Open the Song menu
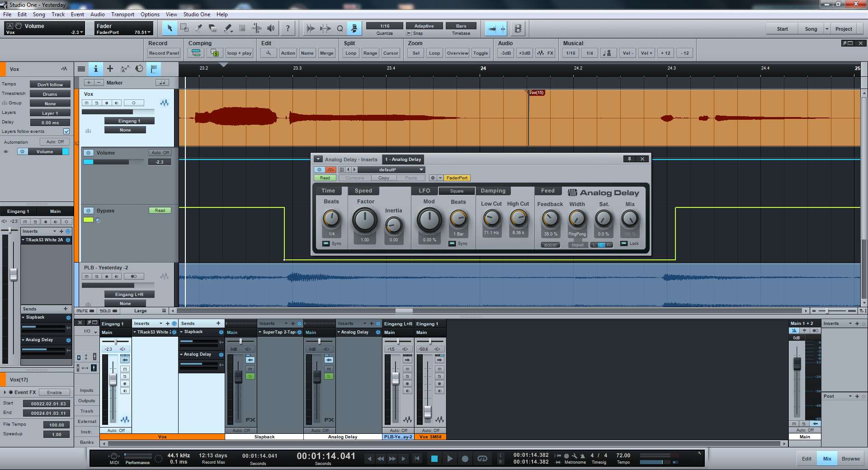Screen dimensions: 868x470 (39, 14)
